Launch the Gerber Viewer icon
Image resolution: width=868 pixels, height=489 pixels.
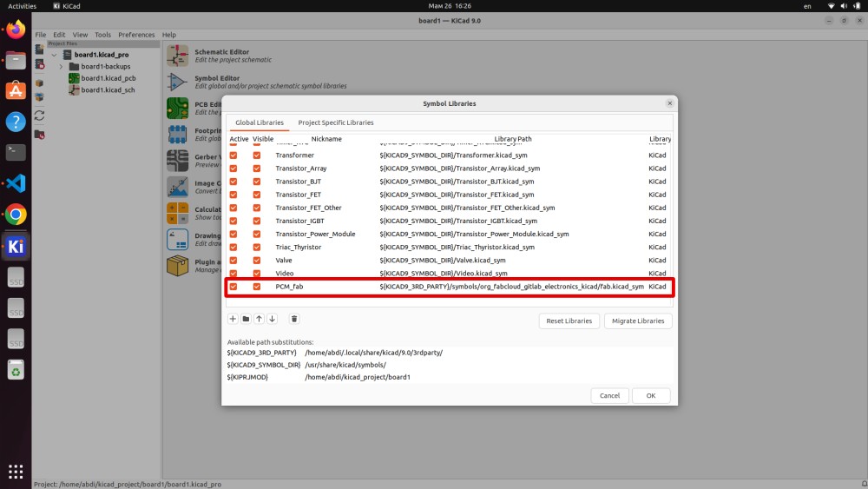(177, 161)
